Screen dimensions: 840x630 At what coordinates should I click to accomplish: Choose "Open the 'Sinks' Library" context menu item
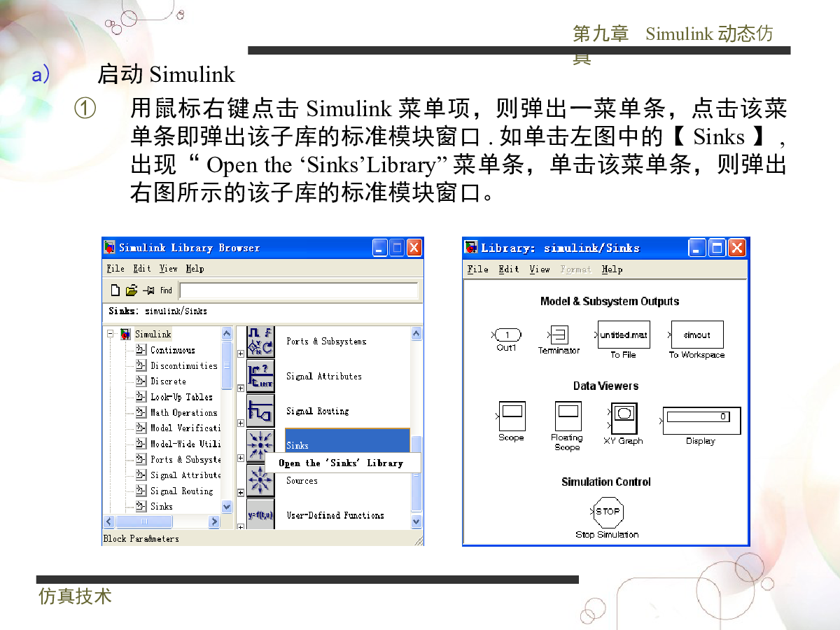point(343,463)
